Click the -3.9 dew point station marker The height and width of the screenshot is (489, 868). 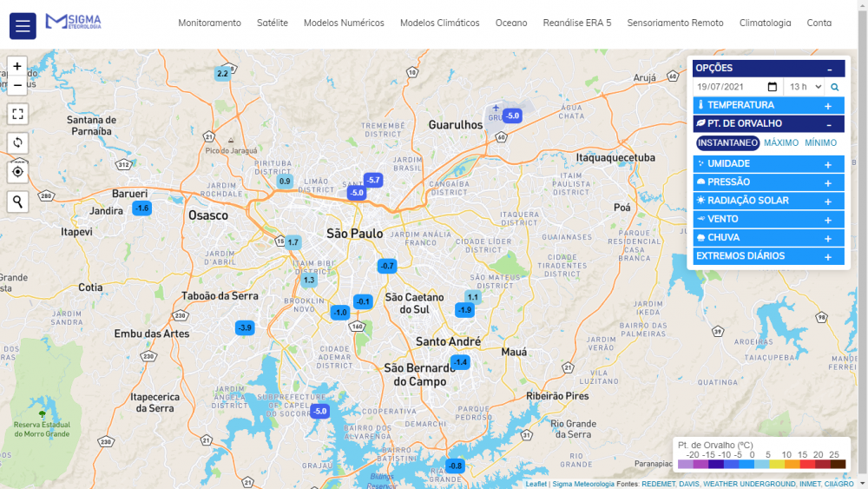click(x=245, y=327)
